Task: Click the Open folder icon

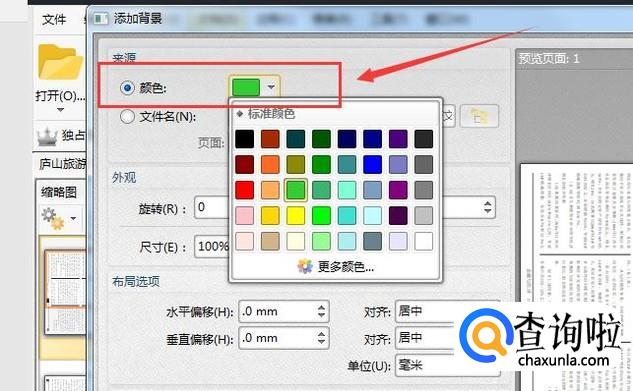Action: click(61, 62)
